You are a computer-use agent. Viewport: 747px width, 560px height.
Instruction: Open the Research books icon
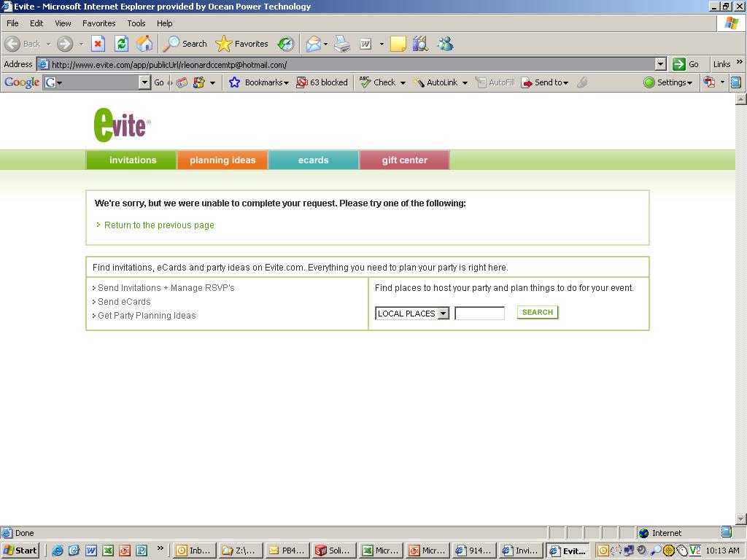[x=420, y=44]
